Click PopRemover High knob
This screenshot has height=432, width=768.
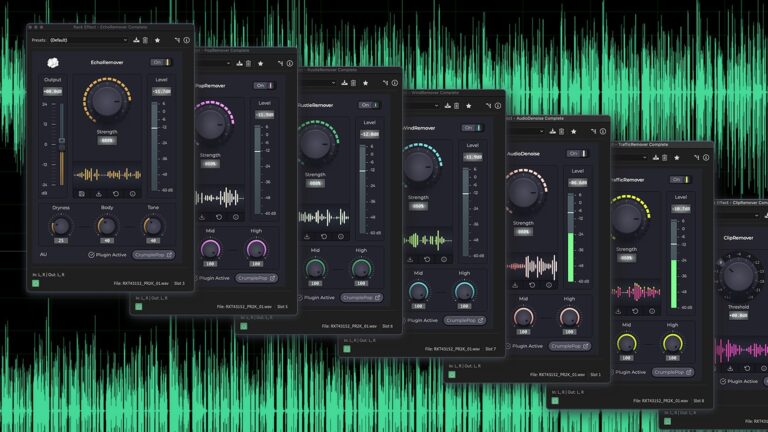(256, 249)
